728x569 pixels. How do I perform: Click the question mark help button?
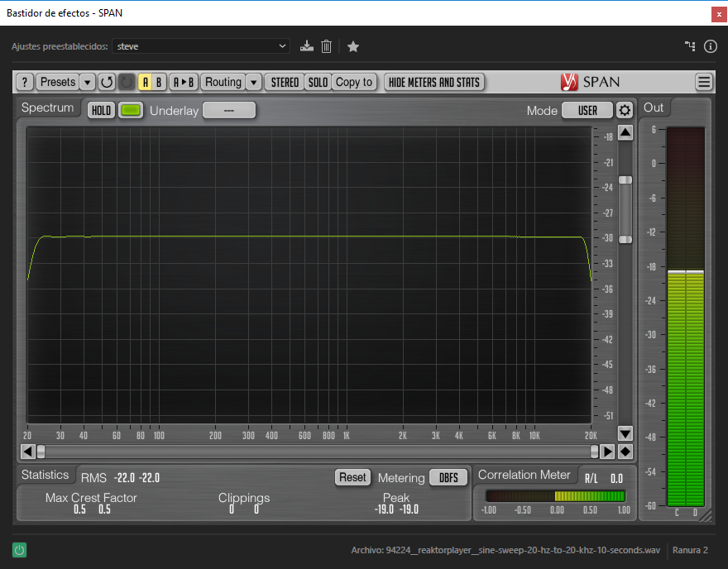[25, 82]
